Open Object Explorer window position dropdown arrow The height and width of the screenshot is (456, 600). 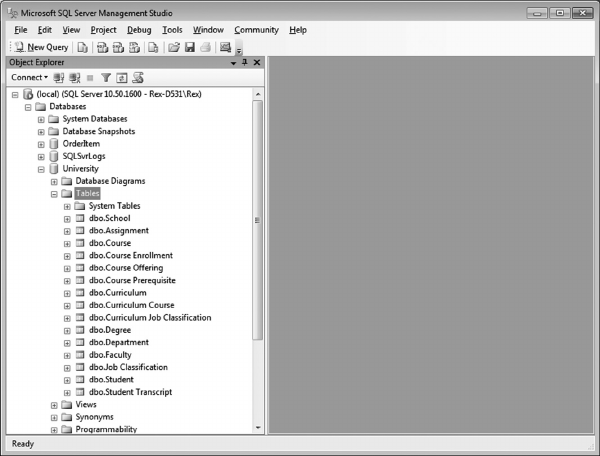233,63
